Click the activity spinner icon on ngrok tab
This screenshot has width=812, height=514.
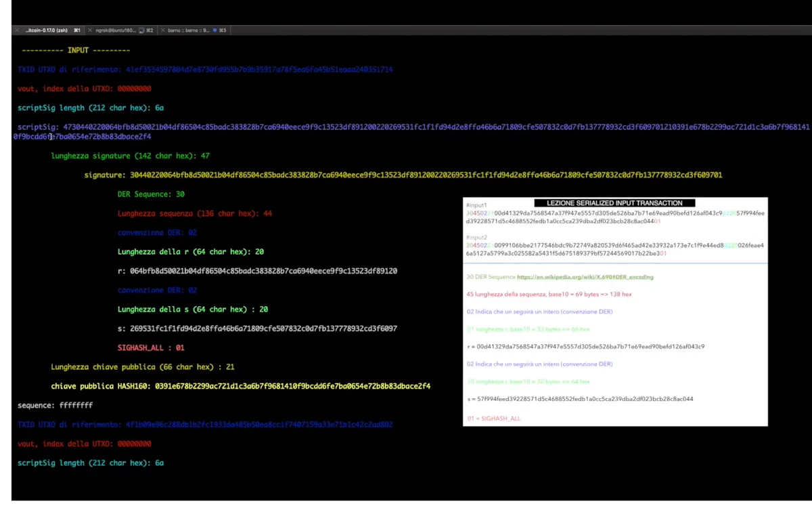point(141,30)
